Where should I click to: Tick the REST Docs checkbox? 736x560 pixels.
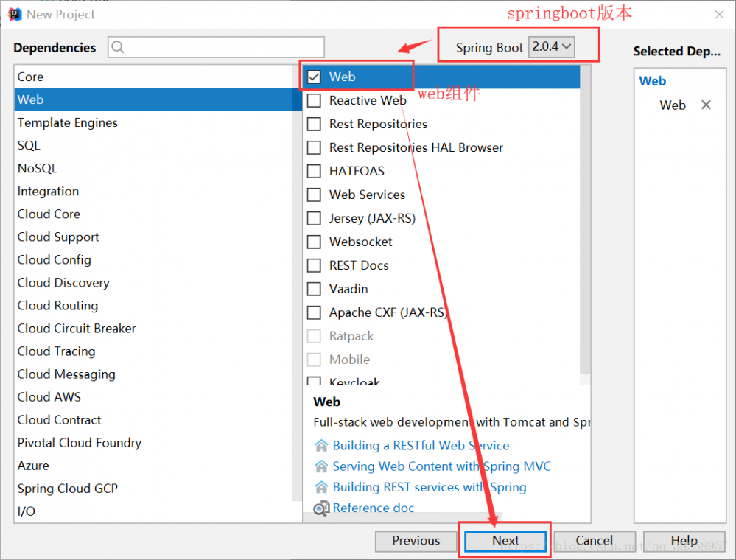pyautogui.click(x=314, y=265)
